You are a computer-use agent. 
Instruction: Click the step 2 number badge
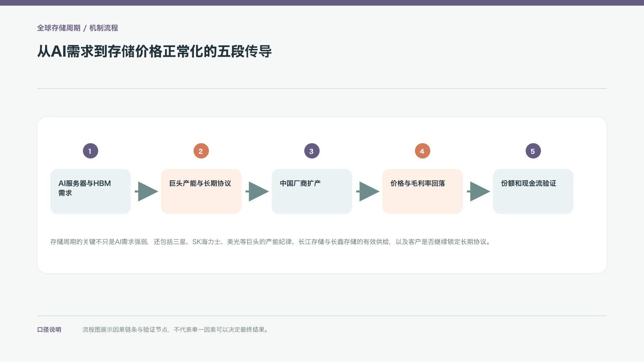coord(201,151)
